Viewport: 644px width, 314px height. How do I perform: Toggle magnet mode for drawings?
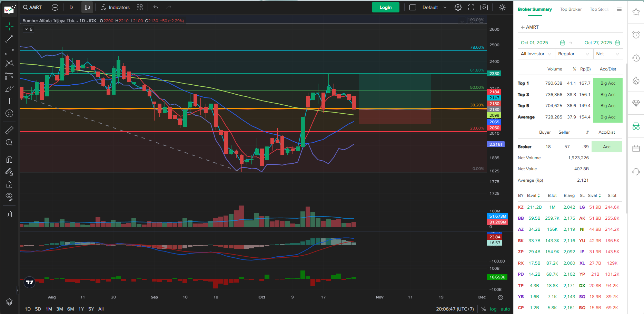[x=9, y=160]
